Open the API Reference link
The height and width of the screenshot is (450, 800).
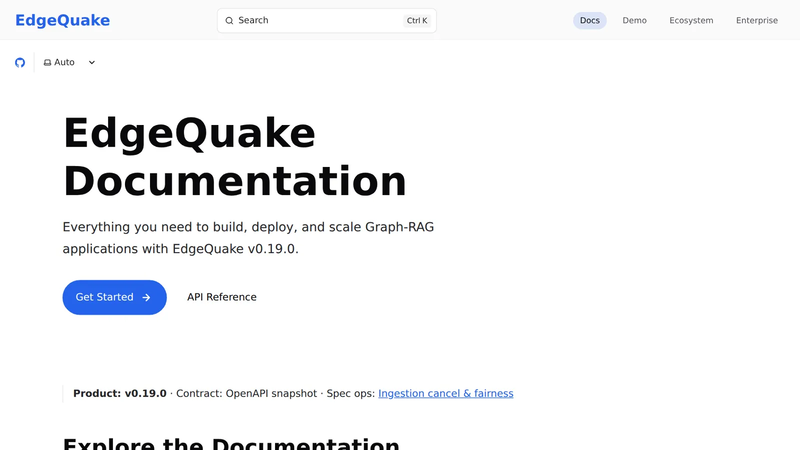(221, 297)
